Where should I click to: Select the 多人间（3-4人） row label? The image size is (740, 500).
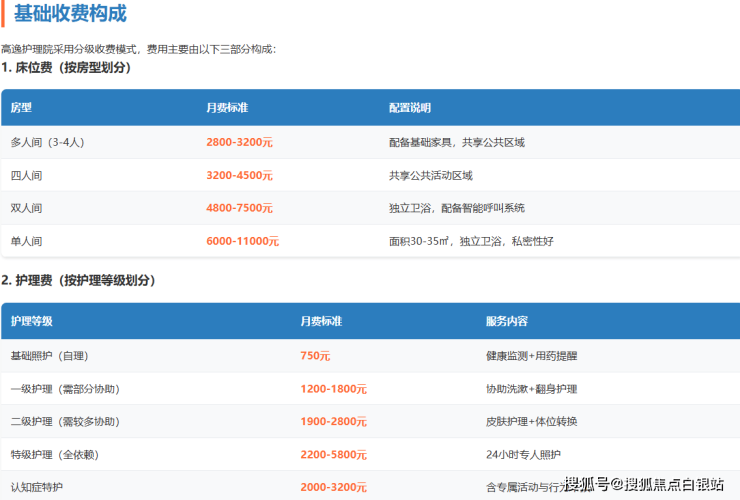[x=47, y=142]
